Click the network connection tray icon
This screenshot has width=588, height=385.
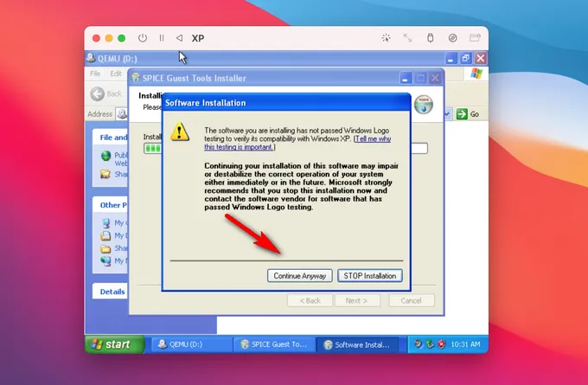coord(430,344)
